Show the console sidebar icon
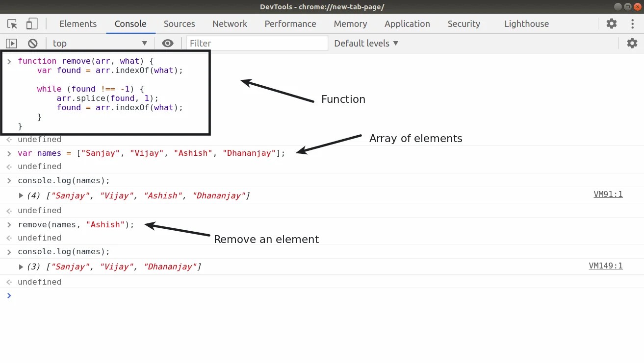The image size is (644, 363). (x=11, y=43)
